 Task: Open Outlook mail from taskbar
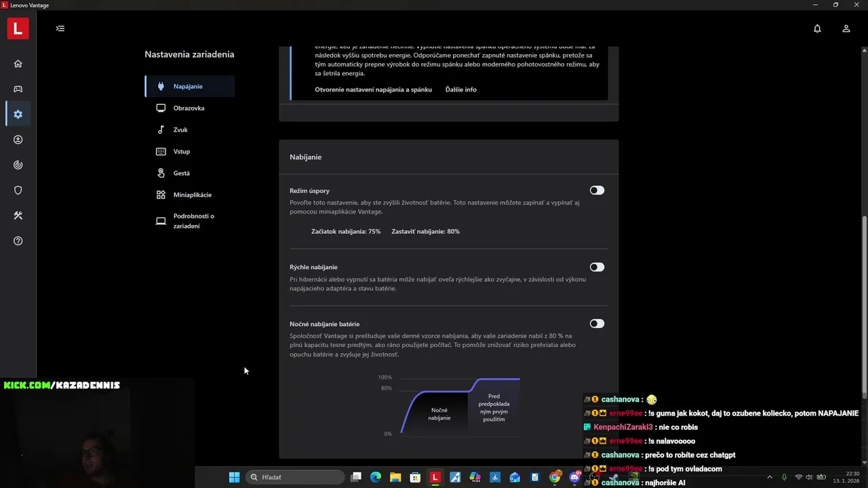(x=515, y=477)
